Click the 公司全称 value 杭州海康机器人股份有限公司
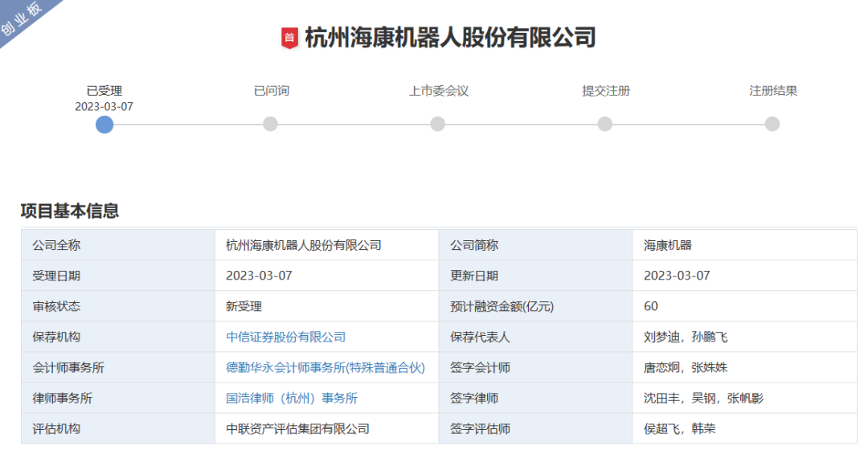Image resolution: width=868 pixels, height=450 pixels. tap(303, 245)
